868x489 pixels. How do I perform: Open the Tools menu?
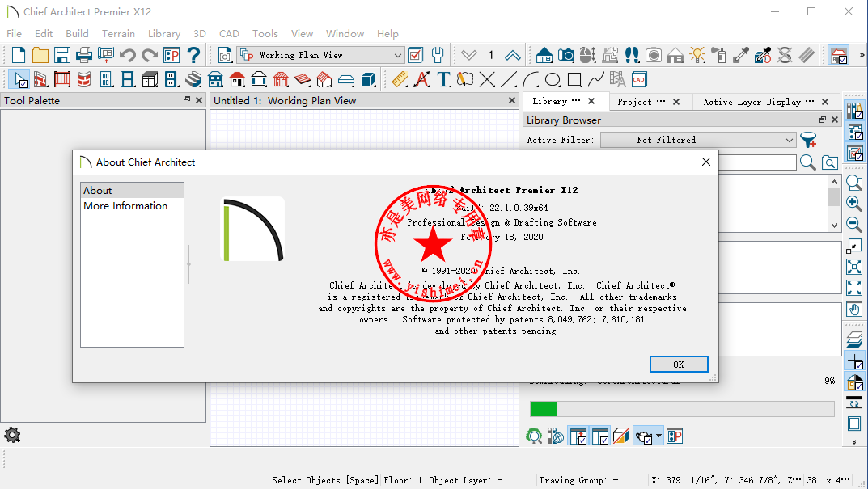(265, 34)
